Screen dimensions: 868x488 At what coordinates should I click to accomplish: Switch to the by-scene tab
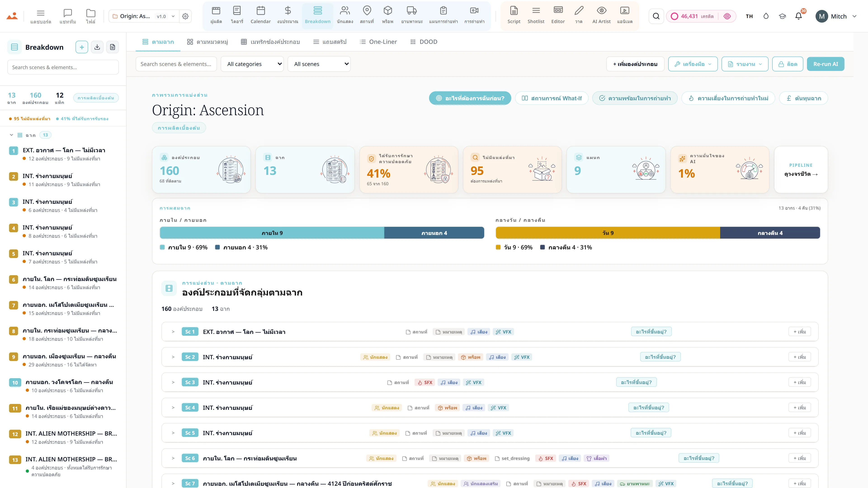158,42
